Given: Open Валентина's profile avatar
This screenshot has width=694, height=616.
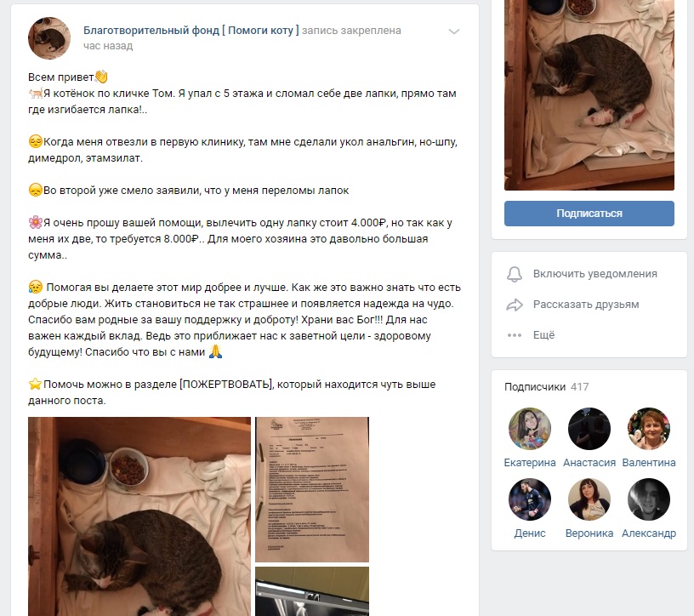Looking at the screenshot, I should click(649, 429).
